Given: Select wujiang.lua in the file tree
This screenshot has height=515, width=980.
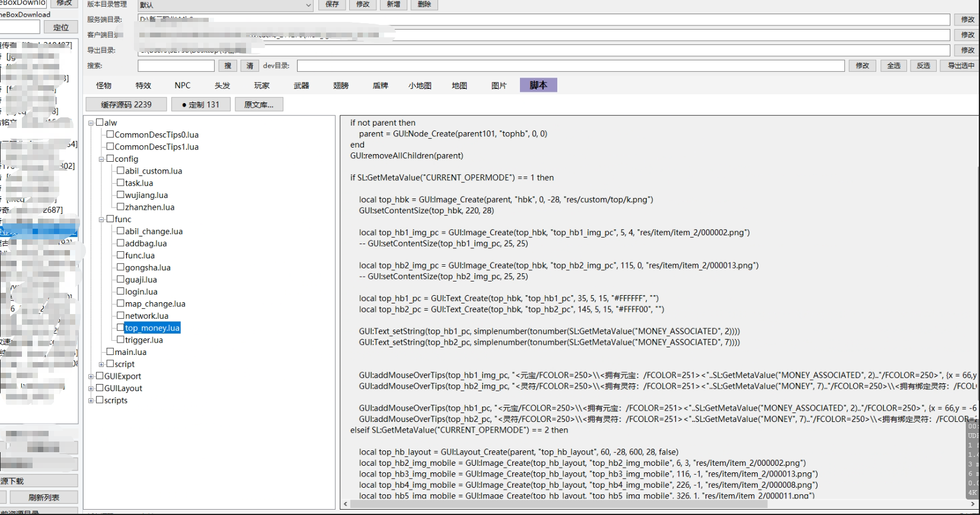Looking at the screenshot, I should pos(146,195).
